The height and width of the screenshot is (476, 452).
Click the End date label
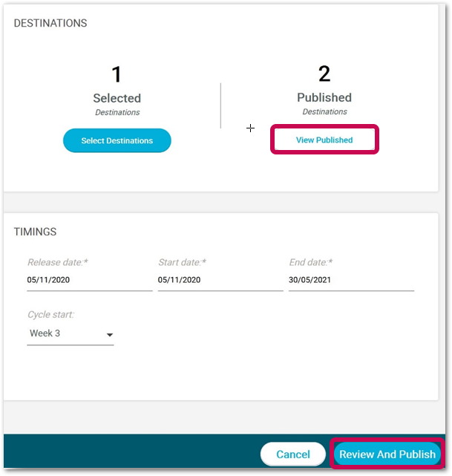(x=311, y=262)
